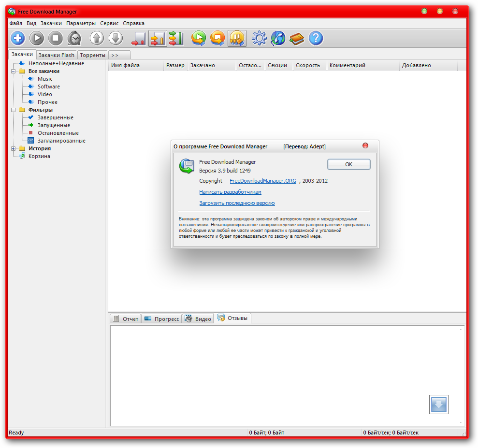
Task: Select the Запущенные filter
Action: (54, 125)
